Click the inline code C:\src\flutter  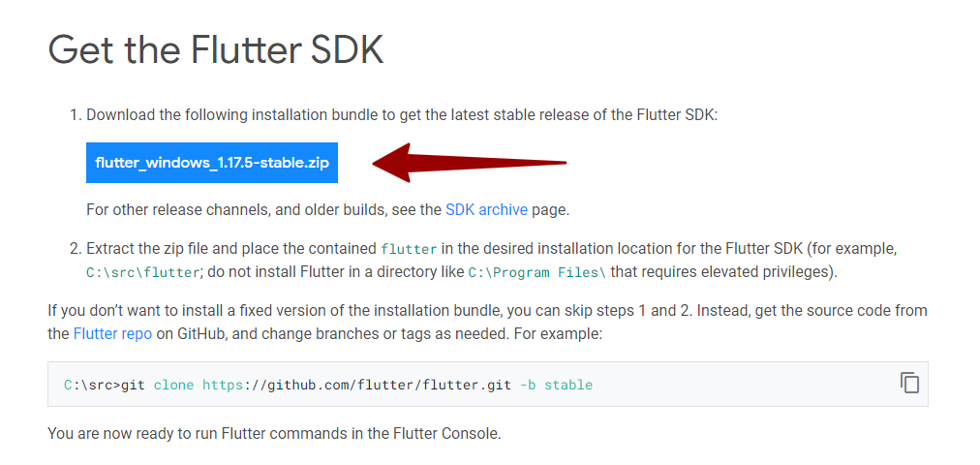(x=144, y=273)
